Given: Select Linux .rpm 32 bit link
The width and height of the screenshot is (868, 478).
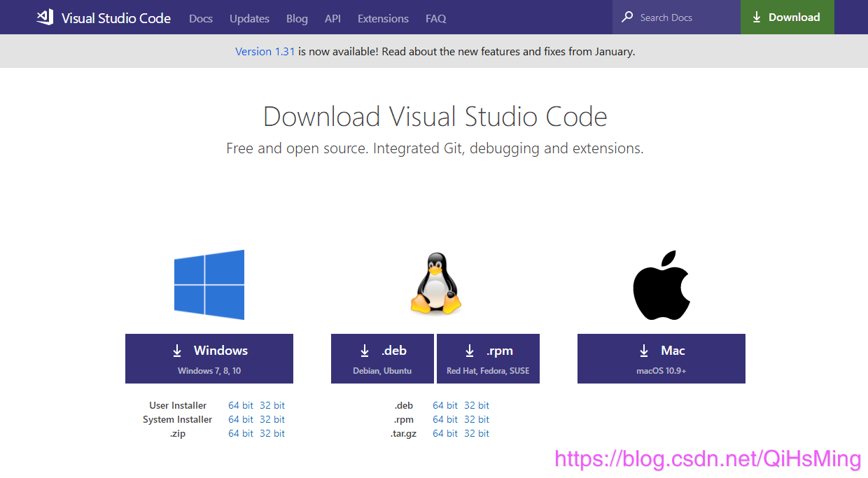Looking at the screenshot, I should tap(477, 419).
